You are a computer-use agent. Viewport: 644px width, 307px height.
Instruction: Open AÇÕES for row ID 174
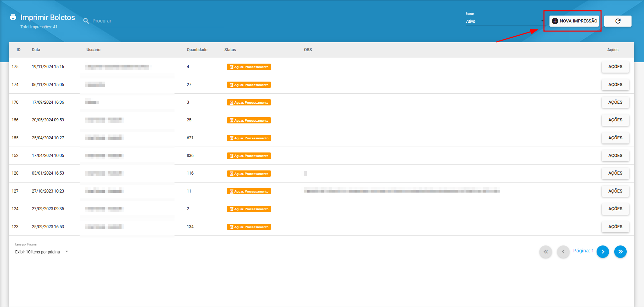tap(615, 85)
